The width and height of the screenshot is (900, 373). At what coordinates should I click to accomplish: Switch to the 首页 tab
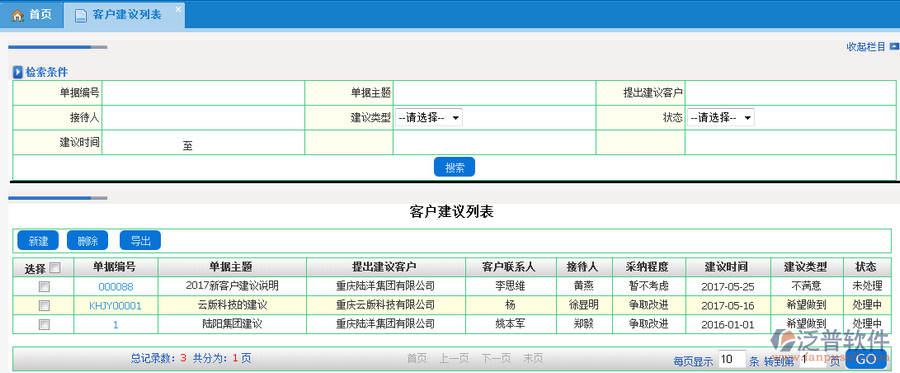32,15
